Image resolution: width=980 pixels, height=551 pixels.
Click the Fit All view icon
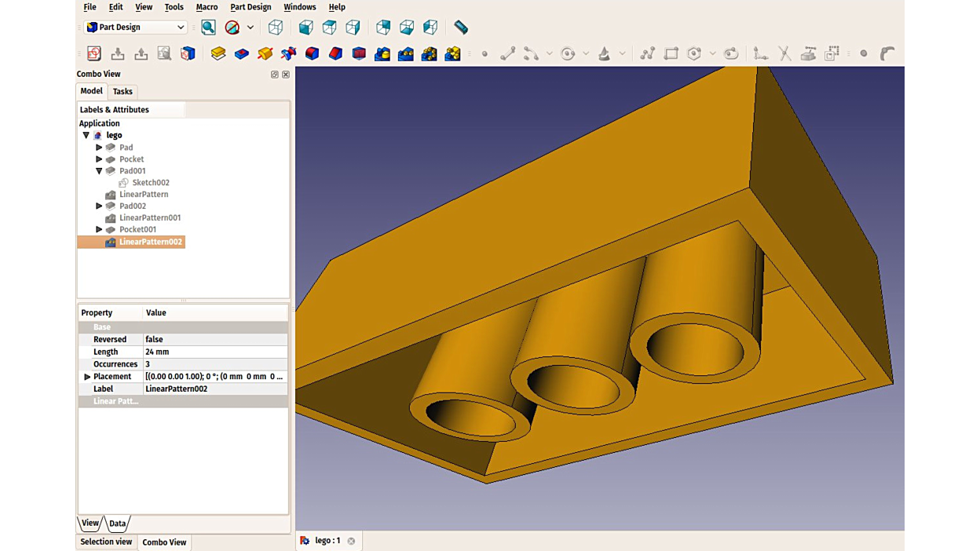pyautogui.click(x=208, y=27)
